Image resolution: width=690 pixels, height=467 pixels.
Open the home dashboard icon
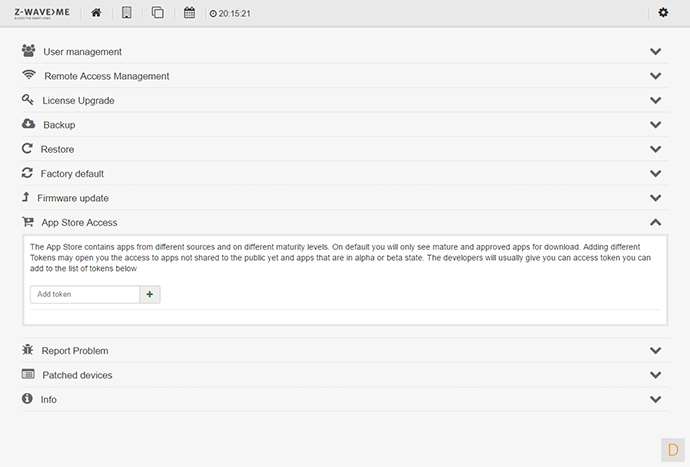(x=96, y=13)
